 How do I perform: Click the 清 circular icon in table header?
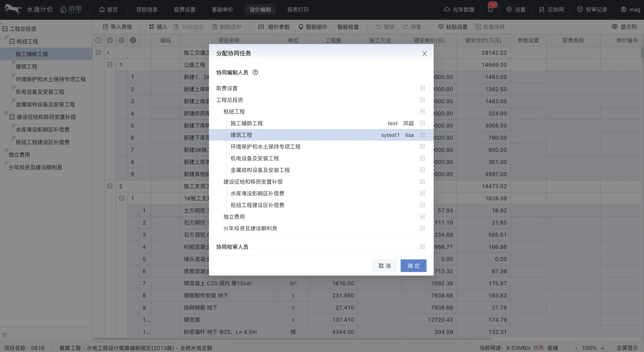point(133,40)
